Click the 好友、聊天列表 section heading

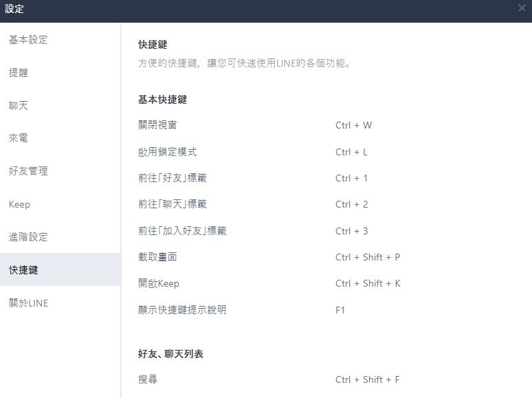[x=170, y=354]
